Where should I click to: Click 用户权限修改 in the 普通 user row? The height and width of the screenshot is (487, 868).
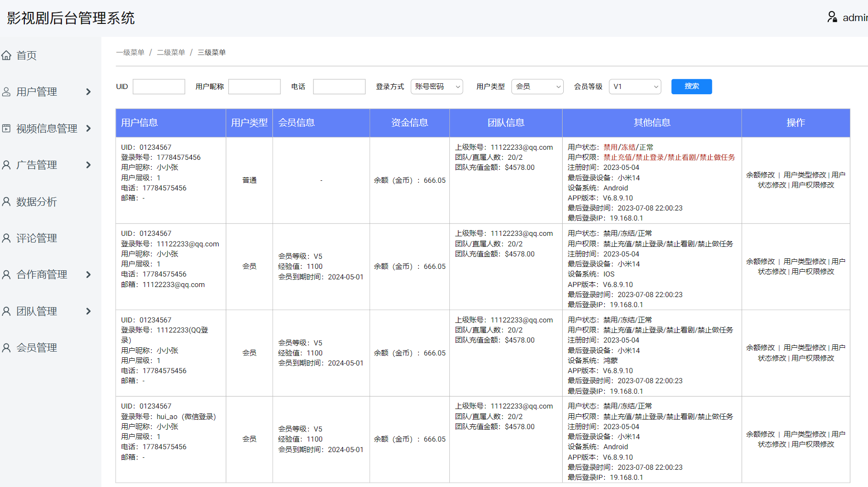tap(812, 185)
